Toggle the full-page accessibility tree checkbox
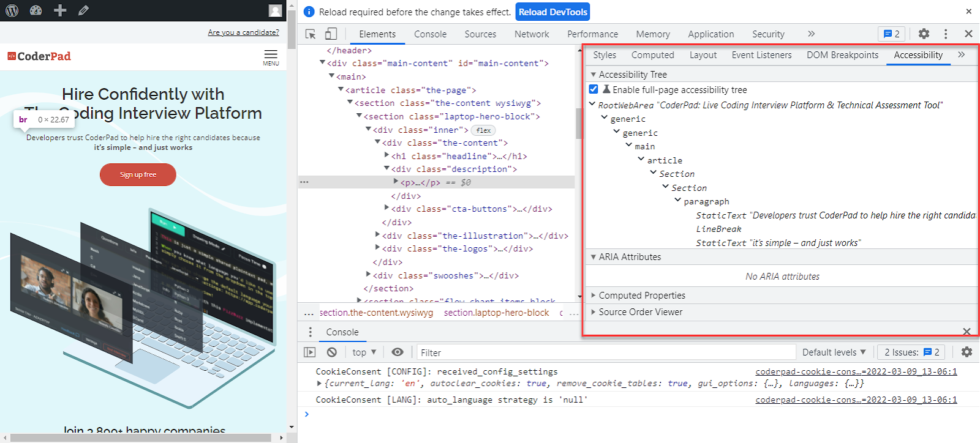This screenshot has width=980, height=443. point(594,89)
